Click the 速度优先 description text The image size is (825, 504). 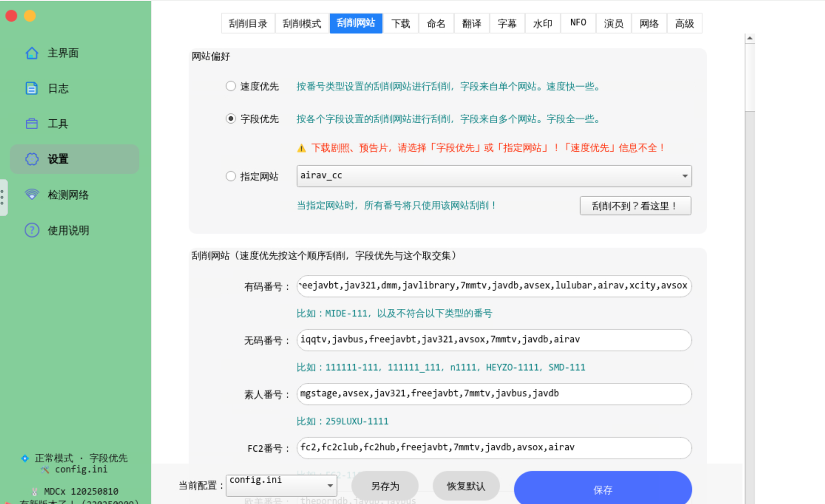(449, 87)
